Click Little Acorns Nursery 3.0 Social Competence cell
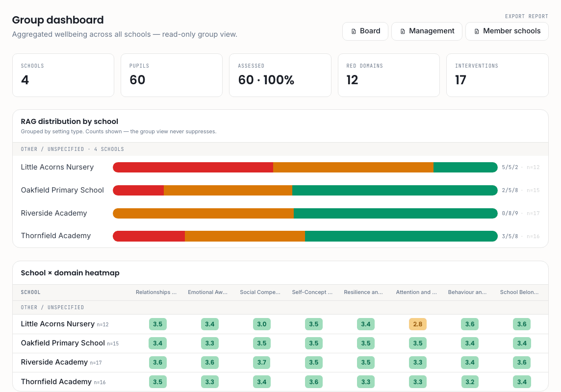 pos(261,324)
